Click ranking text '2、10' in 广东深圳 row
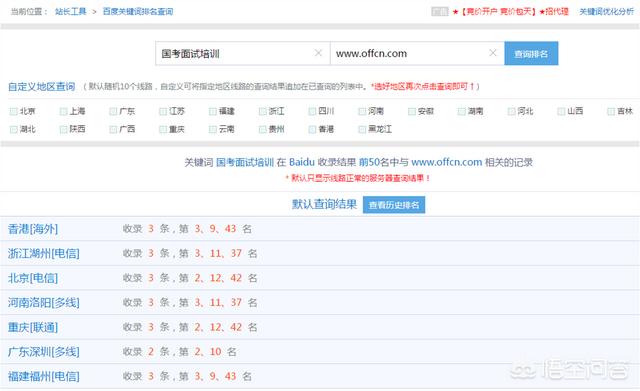The image size is (640, 391). (208, 351)
